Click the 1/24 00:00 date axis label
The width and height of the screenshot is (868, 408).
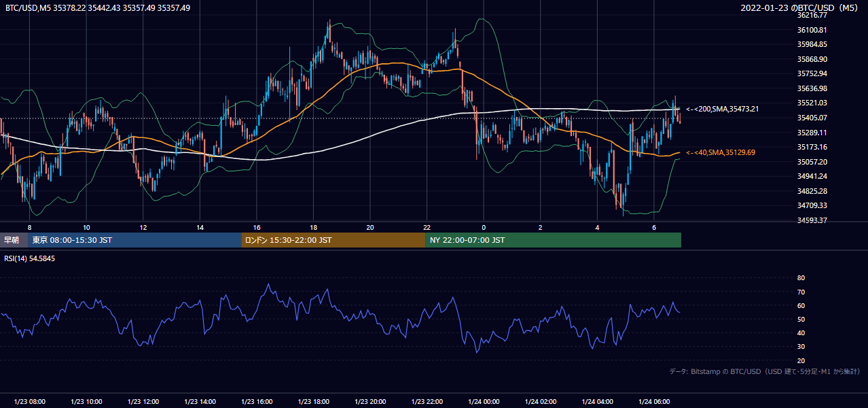tap(484, 402)
